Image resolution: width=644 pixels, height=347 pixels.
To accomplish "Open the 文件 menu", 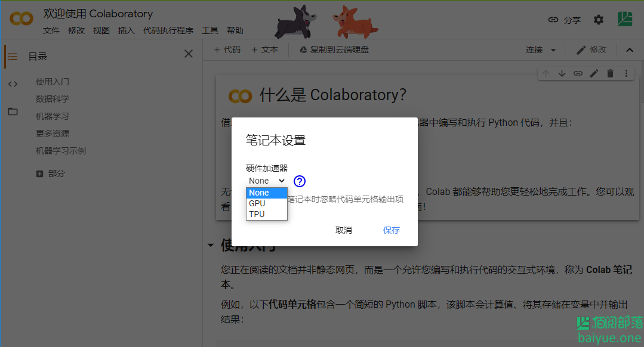I will pos(51,31).
